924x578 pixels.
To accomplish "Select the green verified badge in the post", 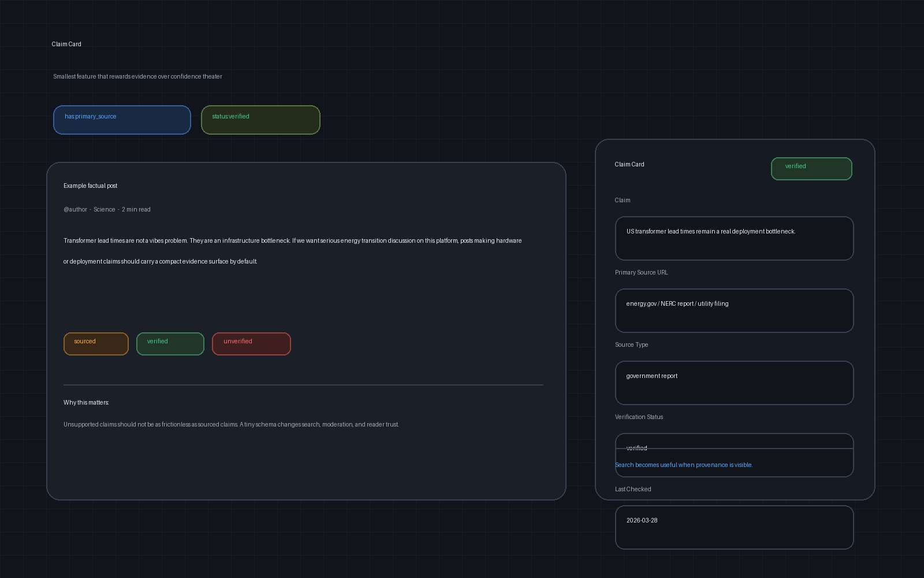I will click(x=170, y=344).
